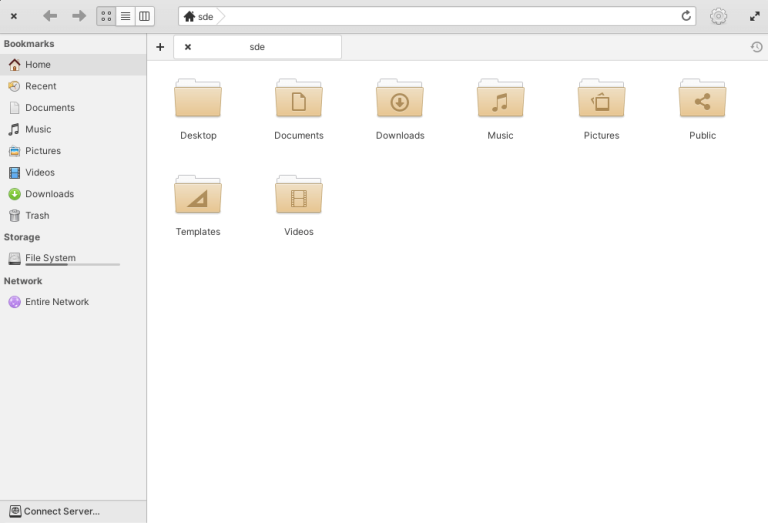This screenshot has width=768, height=523.
Task: Open the settings gear menu
Action: point(718,16)
